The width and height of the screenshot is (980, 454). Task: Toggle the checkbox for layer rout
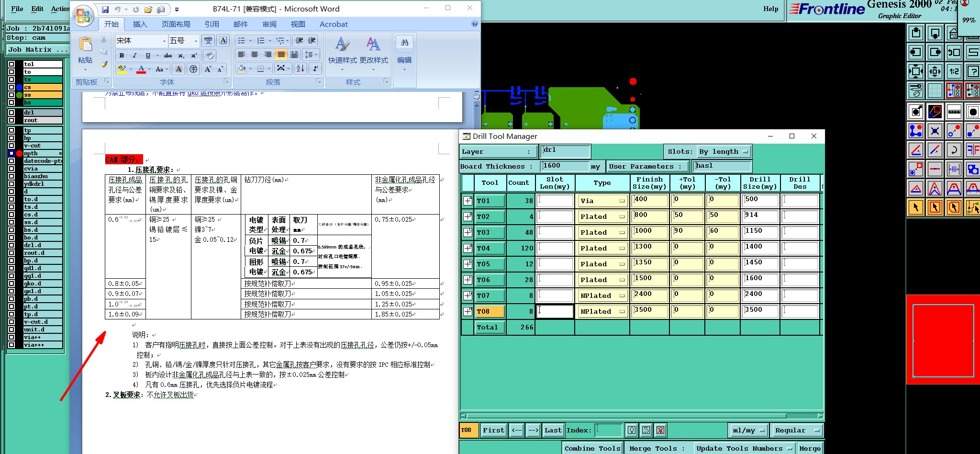[x=11, y=120]
